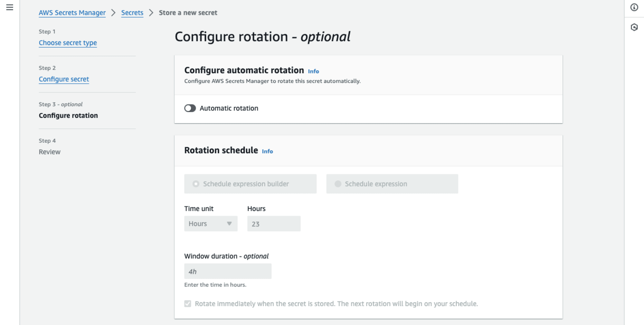
Task: Click the Rotation schedule heading
Action: pyautogui.click(x=221, y=150)
